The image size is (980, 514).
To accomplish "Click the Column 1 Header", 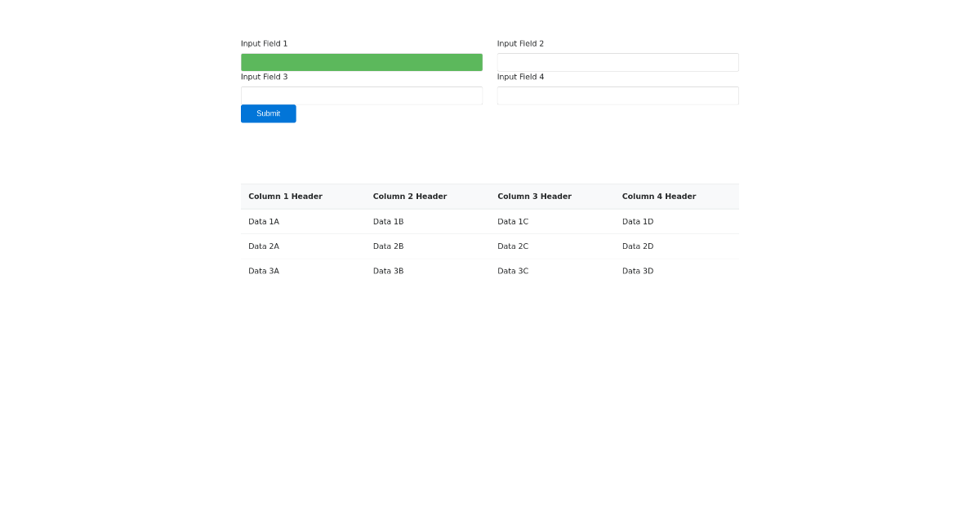I will [x=285, y=197].
